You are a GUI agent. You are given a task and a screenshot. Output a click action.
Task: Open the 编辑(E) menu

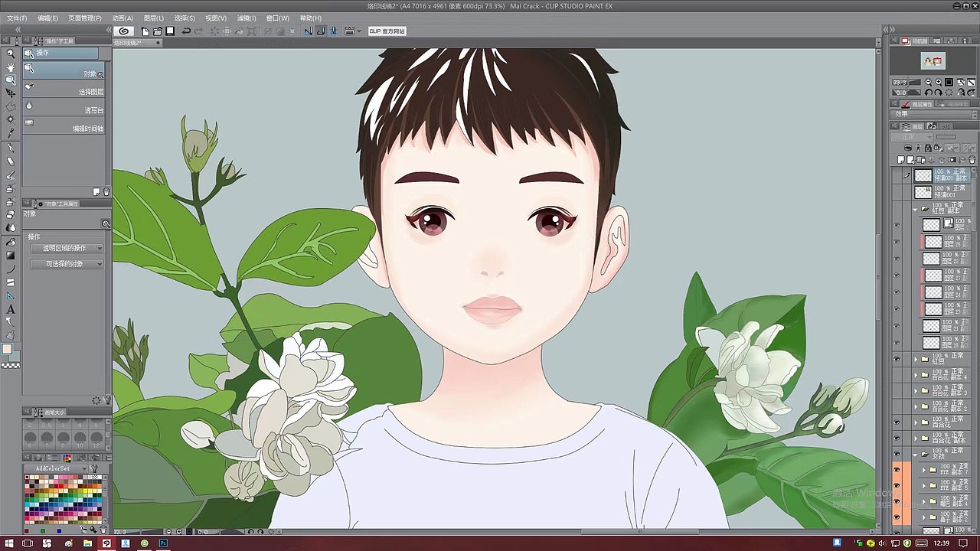pos(47,18)
